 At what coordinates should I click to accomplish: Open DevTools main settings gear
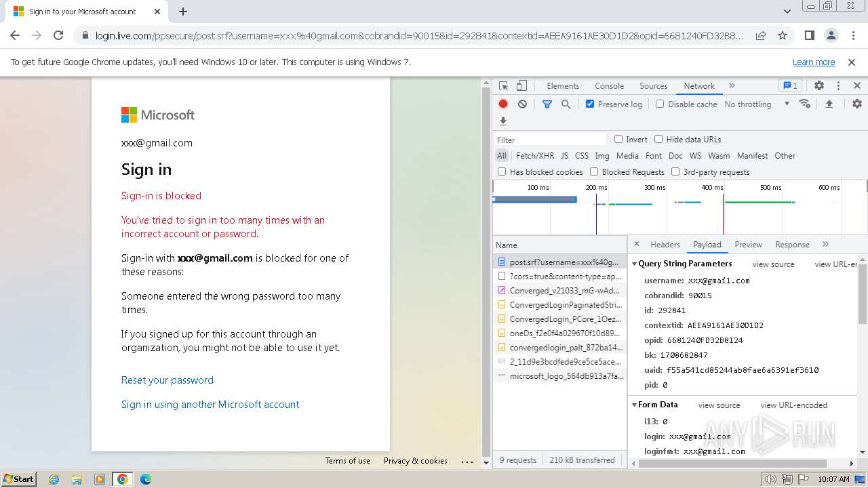point(819,86)
